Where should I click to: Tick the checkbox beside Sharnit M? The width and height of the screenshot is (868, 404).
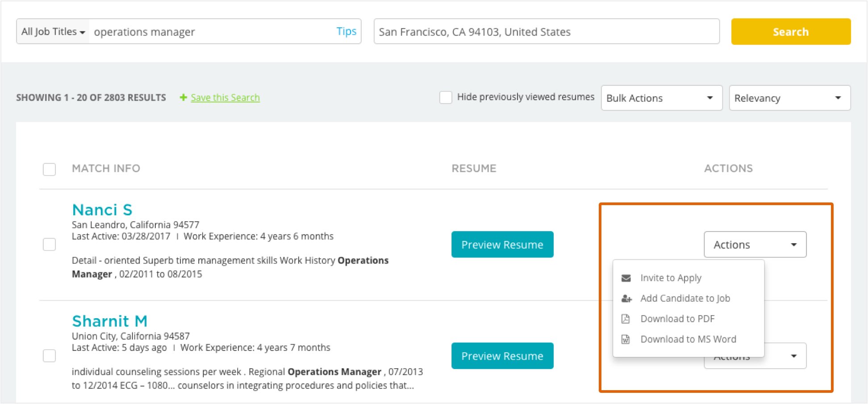[x=49, y=356]
